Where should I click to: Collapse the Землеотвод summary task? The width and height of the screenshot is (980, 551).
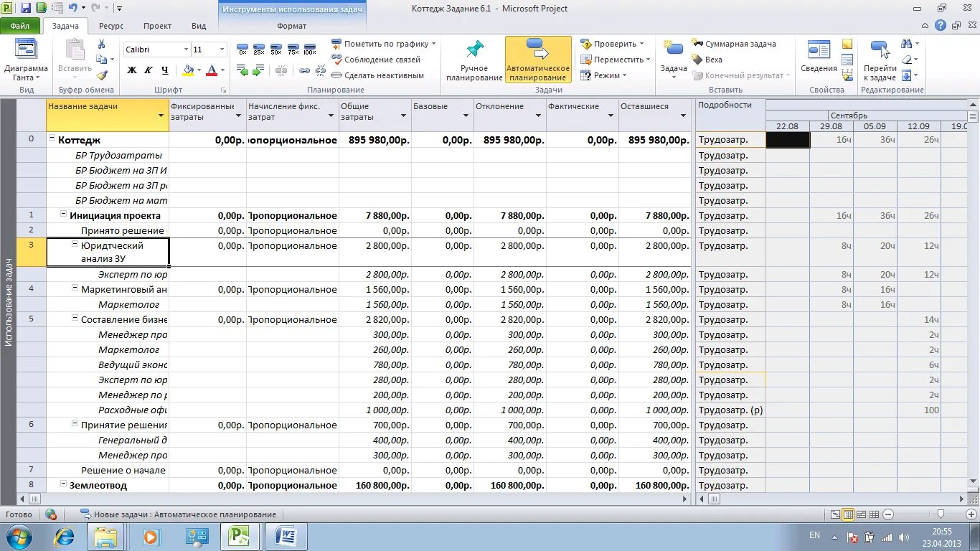point(63,484)
